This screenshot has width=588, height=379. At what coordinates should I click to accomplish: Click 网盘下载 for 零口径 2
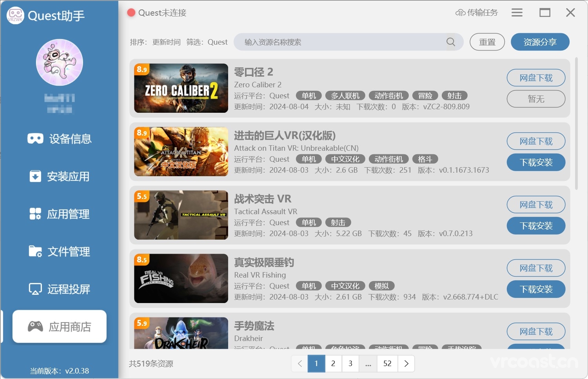536,78
